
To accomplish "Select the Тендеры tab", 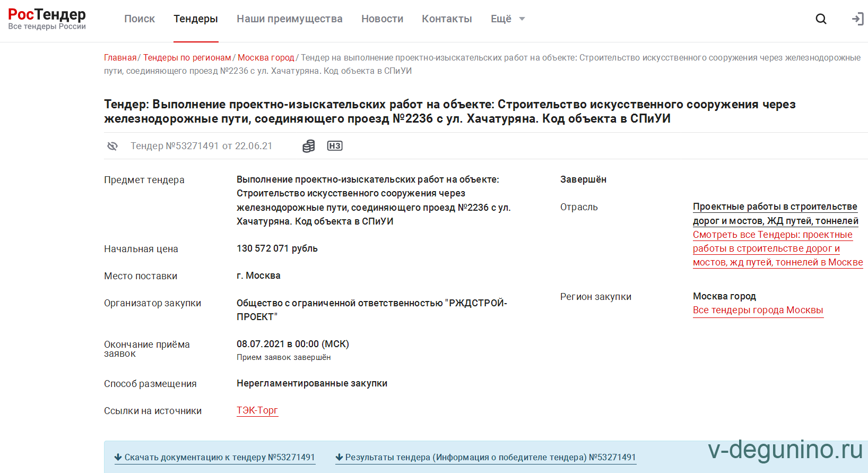I will [x=196, y=19].
